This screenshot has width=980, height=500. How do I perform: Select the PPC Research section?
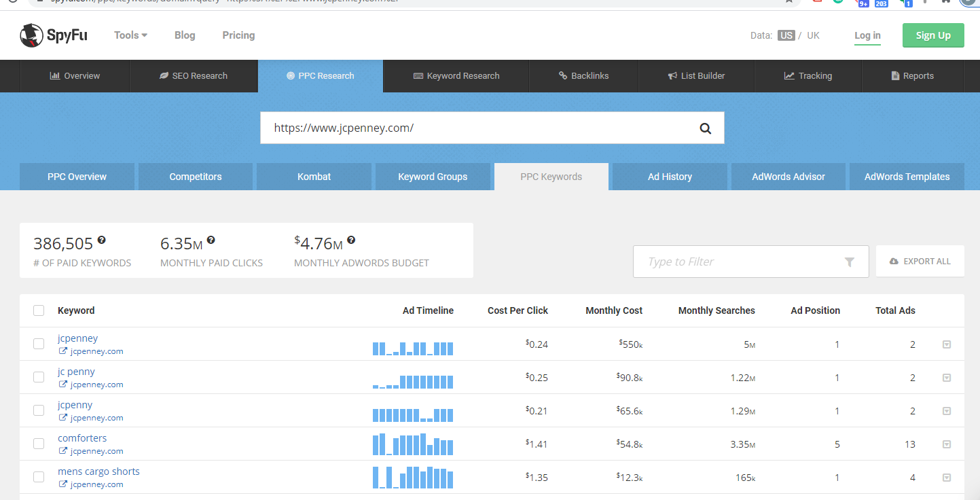click(321, 76)
